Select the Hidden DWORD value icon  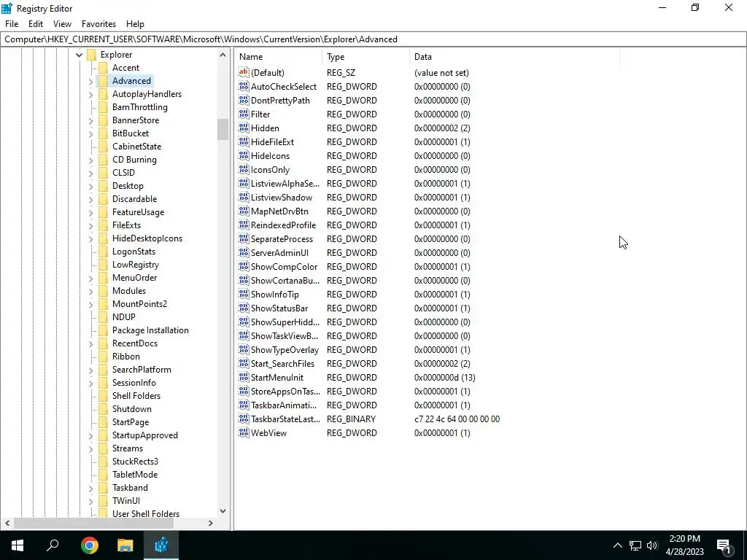(244, 128)
